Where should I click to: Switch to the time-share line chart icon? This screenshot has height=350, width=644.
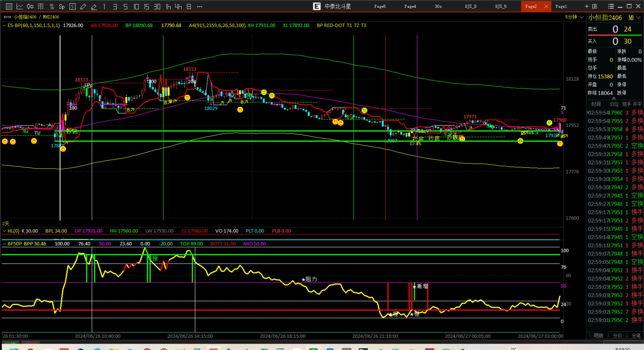tap(19, 7)
